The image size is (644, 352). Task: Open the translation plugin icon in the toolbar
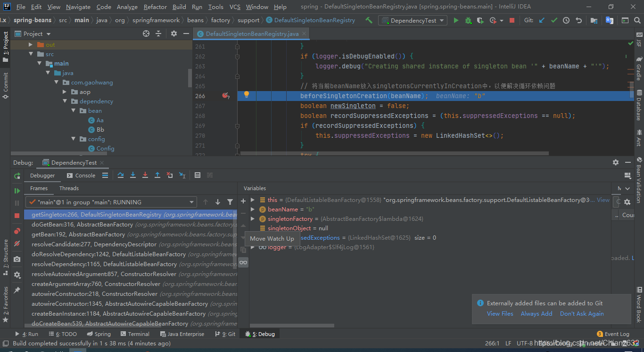pyautogui.click(x=609, y=20)
